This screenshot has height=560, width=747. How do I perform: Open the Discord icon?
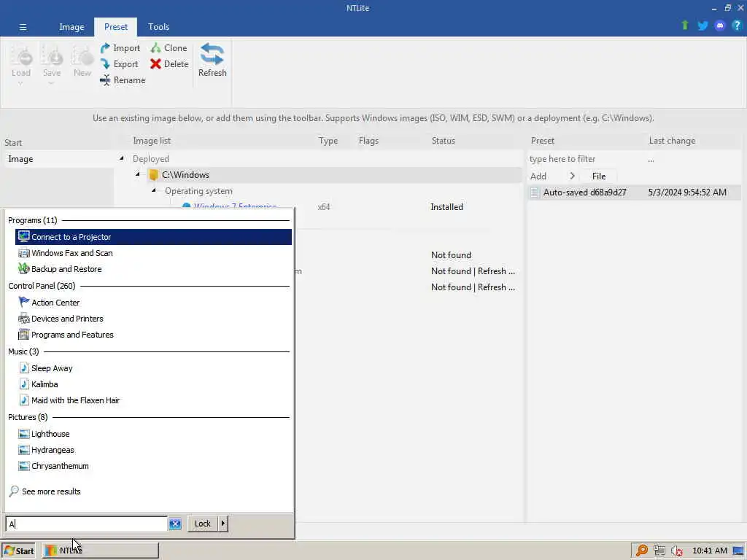point(720,26)
